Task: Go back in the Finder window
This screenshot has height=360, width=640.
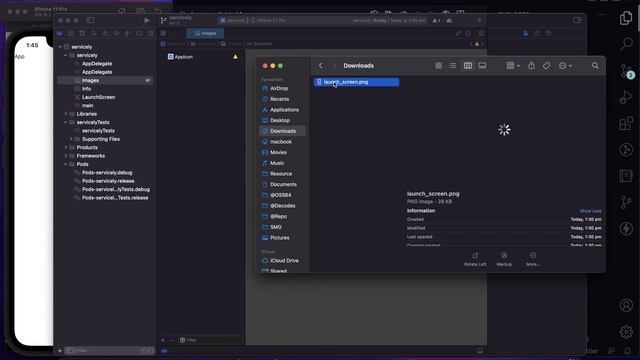Action: click(x=321, y=66)
